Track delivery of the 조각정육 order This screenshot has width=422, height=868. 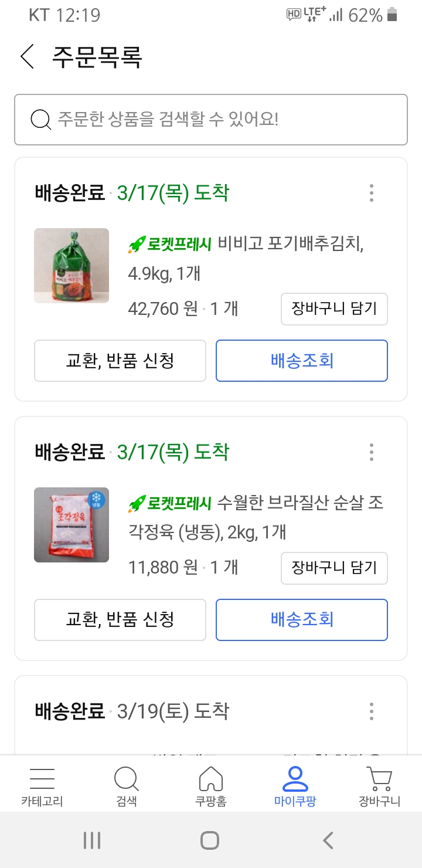pos(302,620)
